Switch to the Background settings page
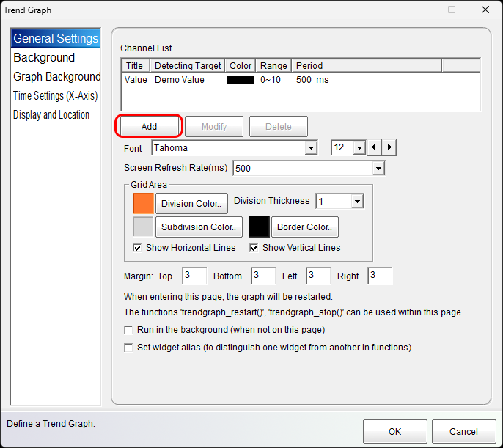The width and height of the screenshot is (503, 448). [x=44, y=58]
